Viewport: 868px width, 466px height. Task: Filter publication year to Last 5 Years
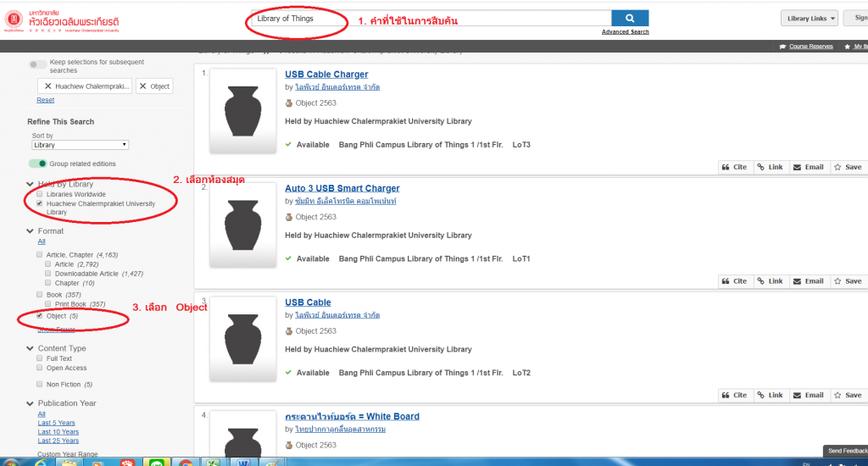point(56,423)
